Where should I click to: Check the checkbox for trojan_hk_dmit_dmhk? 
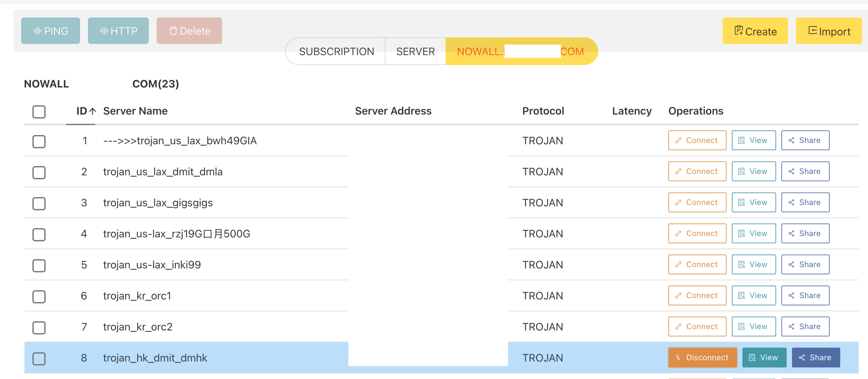[39, 359]
